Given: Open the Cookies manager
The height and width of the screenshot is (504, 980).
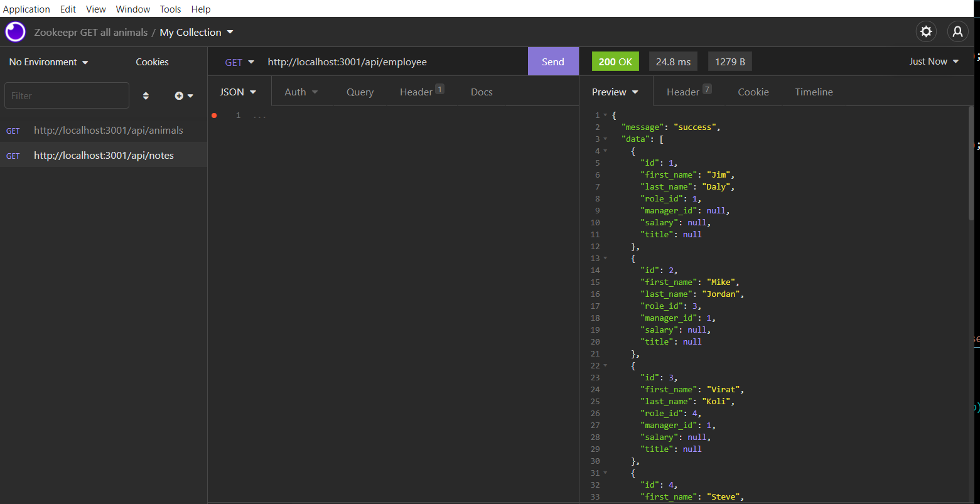Looking at the screenshot, I should coord(152,62).
